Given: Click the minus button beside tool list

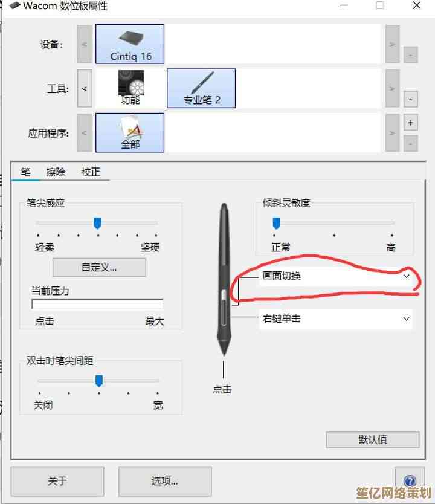Looking at the screenshot, I should tap(411, 99).
